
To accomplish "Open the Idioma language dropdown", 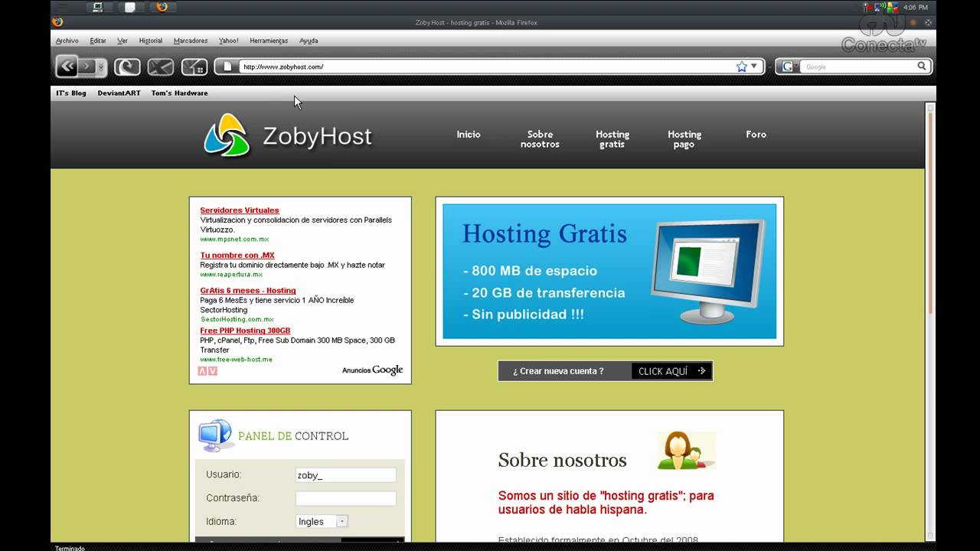I will 322,521.
